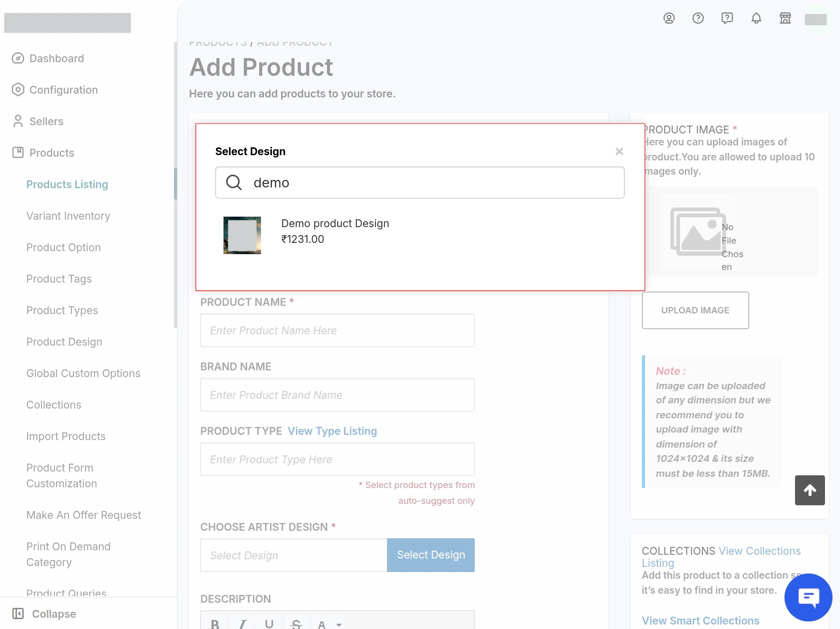The image size is (840, 629).
Task: Open Product Design page
Action: tap(64, 341)
